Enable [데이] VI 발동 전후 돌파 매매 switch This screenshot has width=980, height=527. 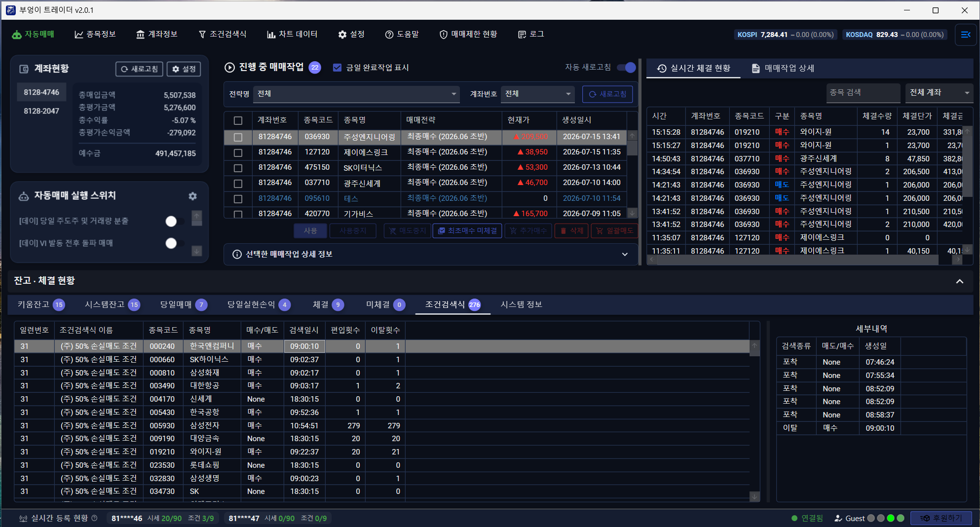[x=175, y=243]
